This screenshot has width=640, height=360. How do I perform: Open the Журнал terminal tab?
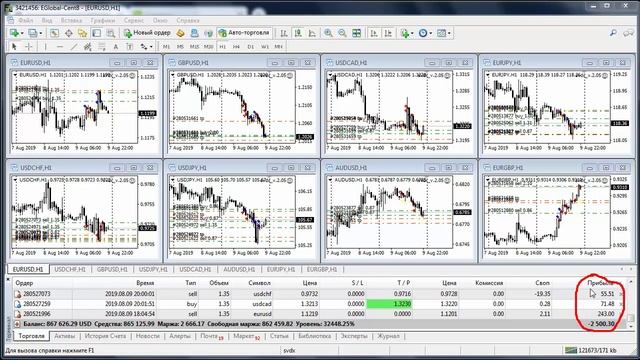(x=388, y=336)
